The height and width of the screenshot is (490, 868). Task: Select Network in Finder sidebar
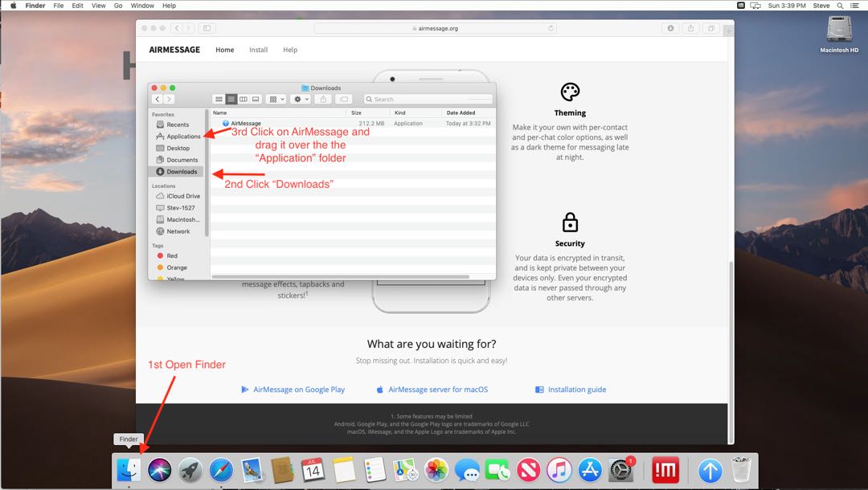pos(177,231)
